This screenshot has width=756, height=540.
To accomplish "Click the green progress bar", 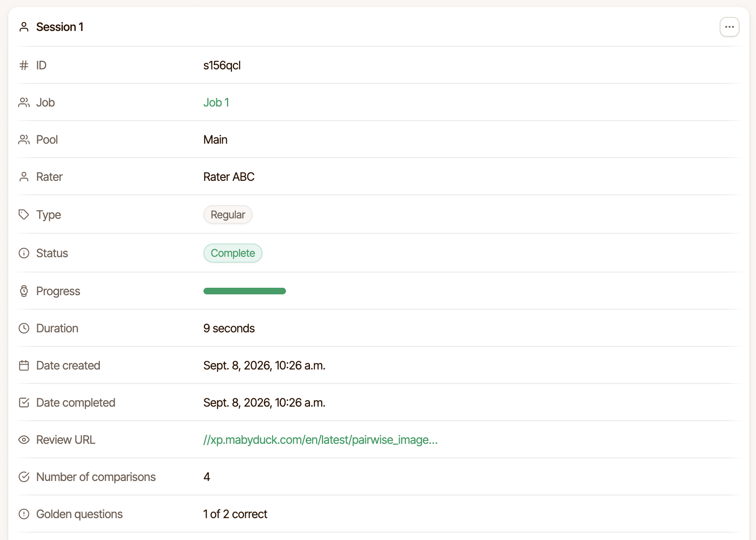I will tap(245, 291).
